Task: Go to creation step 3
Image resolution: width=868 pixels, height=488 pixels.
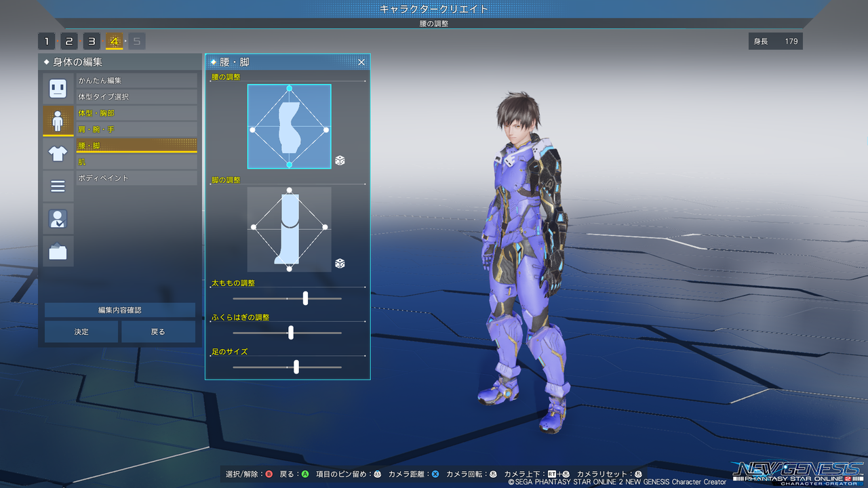Action: point(92,41)
